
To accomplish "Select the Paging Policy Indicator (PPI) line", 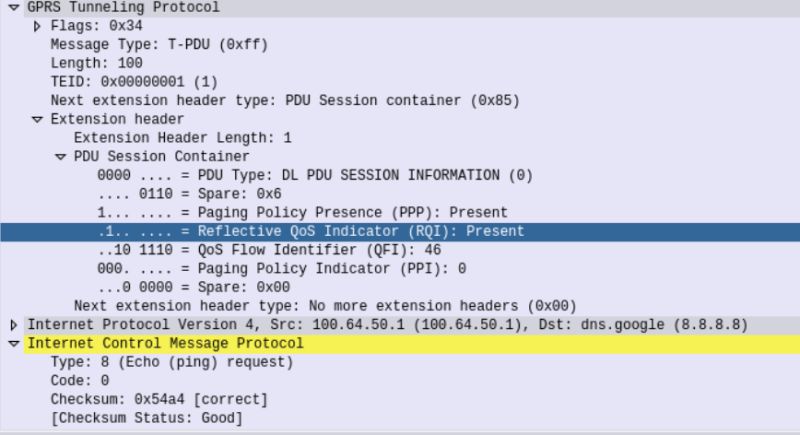I will [282, 269].
